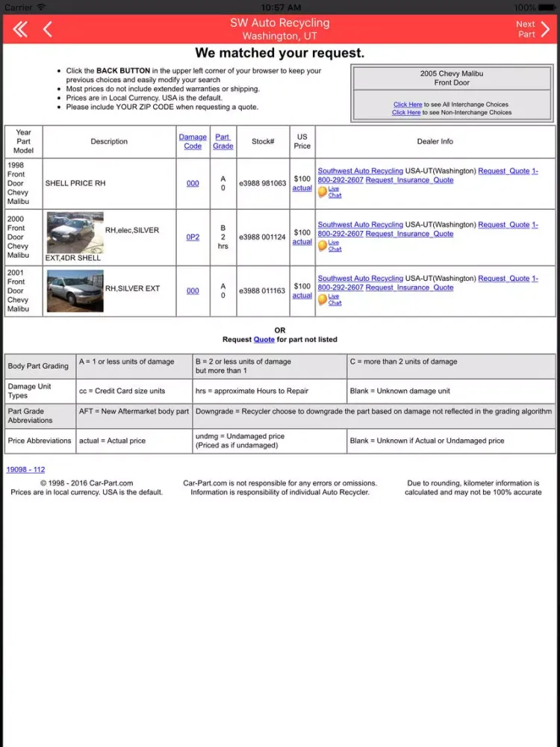Open damage code 0P2 link
Screen dimensions: 560x747
coord(193,238)
